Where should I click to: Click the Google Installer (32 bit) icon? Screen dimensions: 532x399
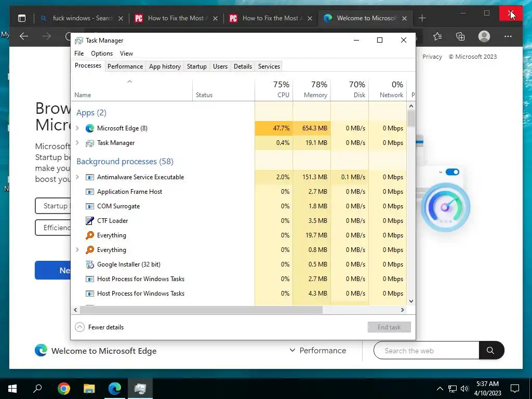tap(89, 264)
